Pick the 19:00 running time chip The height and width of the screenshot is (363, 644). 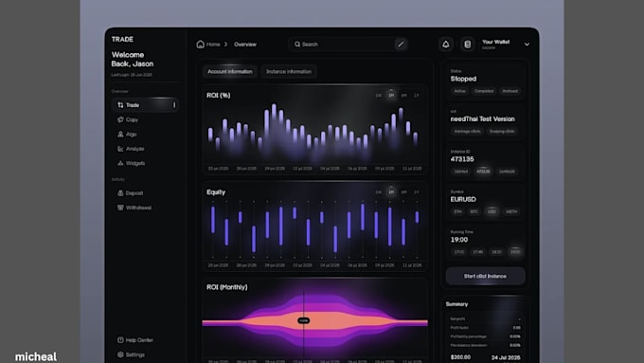coord(515,252)
